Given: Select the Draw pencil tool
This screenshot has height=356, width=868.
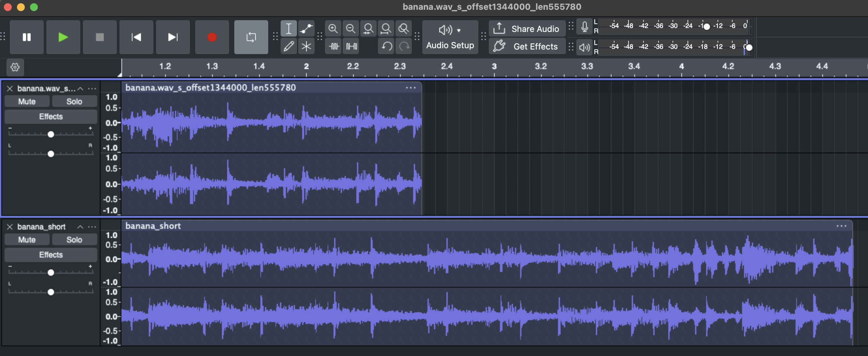Looking at the screenshot, I should tap(288, 46).
